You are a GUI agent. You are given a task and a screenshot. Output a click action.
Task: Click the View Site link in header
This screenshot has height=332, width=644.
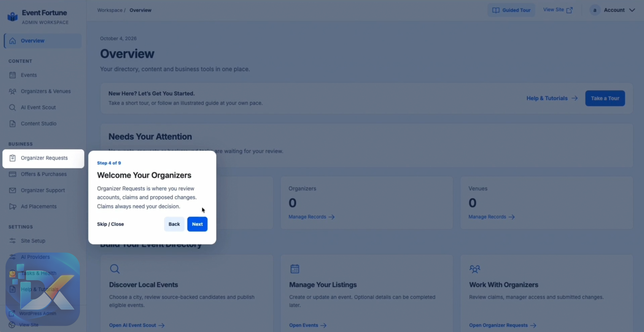[558, 10]
